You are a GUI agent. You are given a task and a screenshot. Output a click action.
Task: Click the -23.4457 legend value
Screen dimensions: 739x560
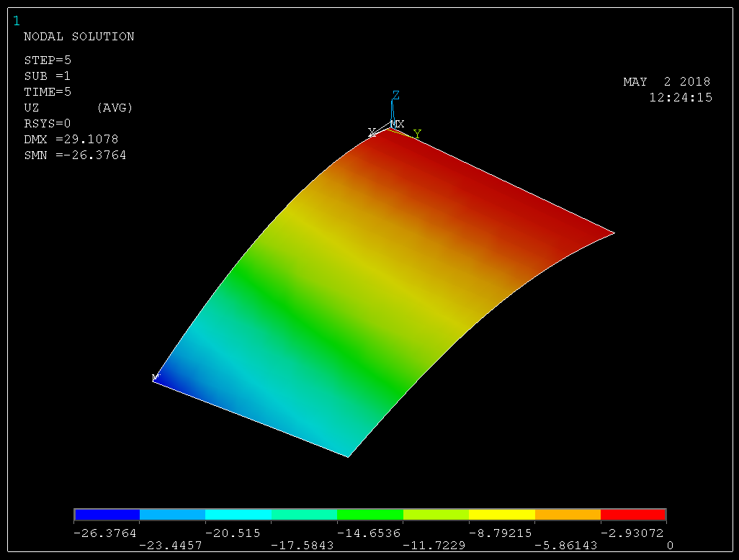171,546
